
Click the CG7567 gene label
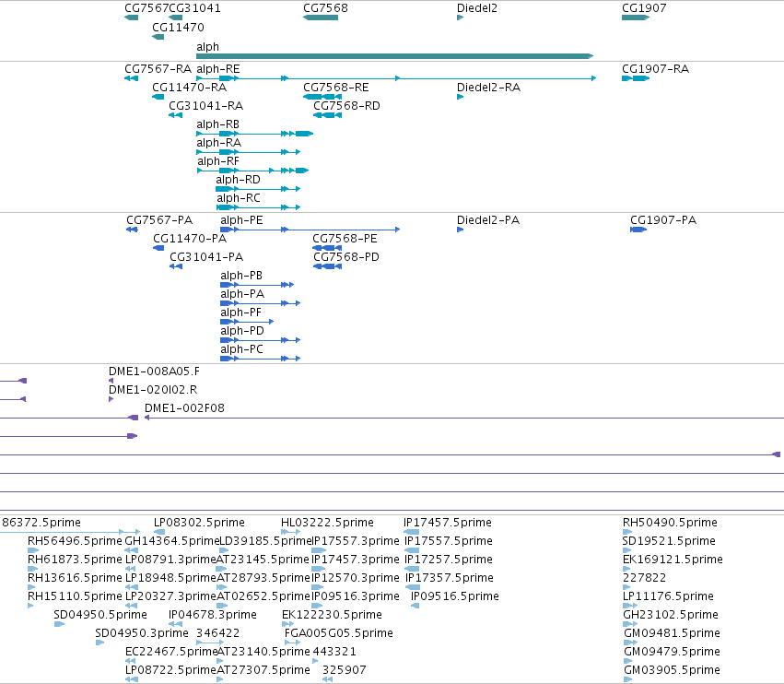146,8
